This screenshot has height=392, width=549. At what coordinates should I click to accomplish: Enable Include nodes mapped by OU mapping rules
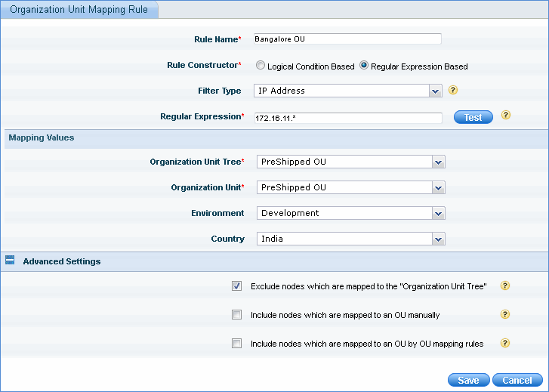(x=237, y=344)
